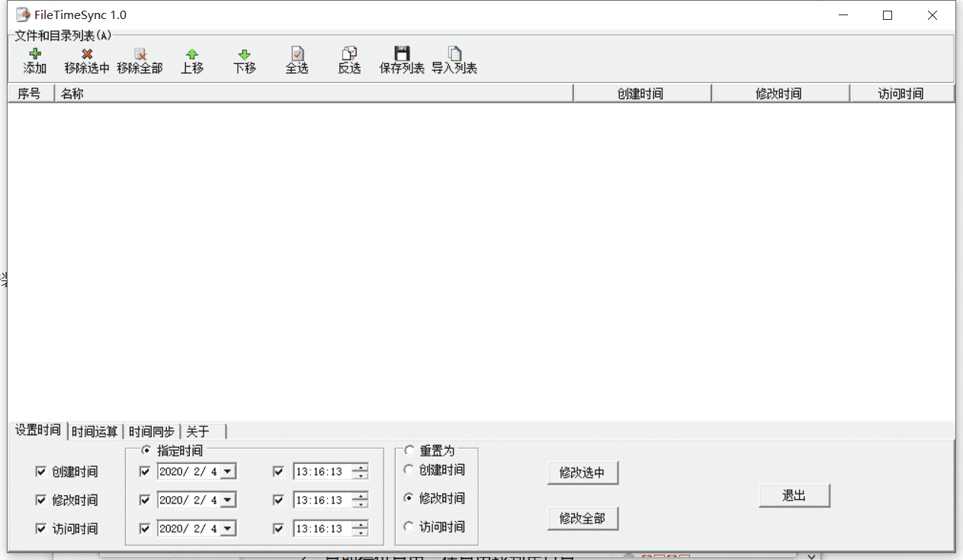The width and height of the screenshot is (963, 560).
Task: Uncheck the time-of-day checkbox in the 创建时间 row
Action: coord(278,472)
